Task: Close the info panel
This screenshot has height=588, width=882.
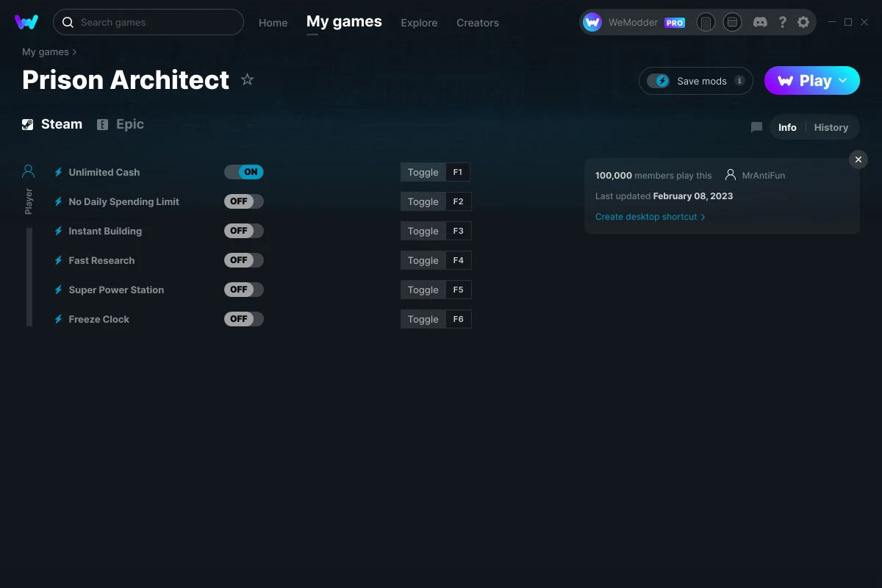Action: pyautogui.click(x=858, y=159)
